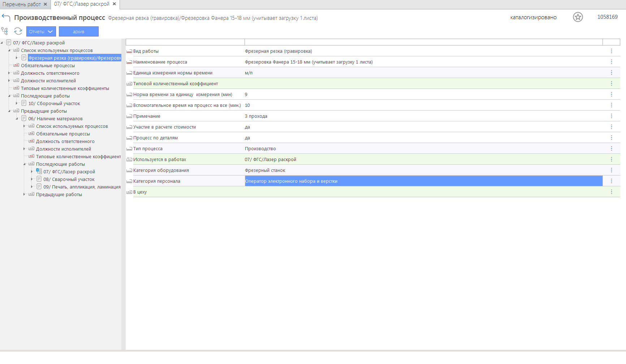
Task: Collapse the Последующие работы node above 10/ Сборочный участок
Action: [x=9, y=96]
